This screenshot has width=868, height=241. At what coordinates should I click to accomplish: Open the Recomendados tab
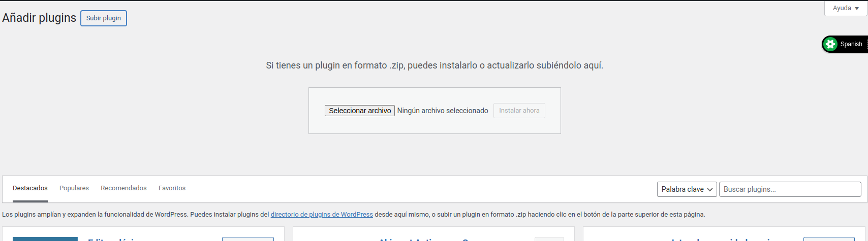click(123, 188)
